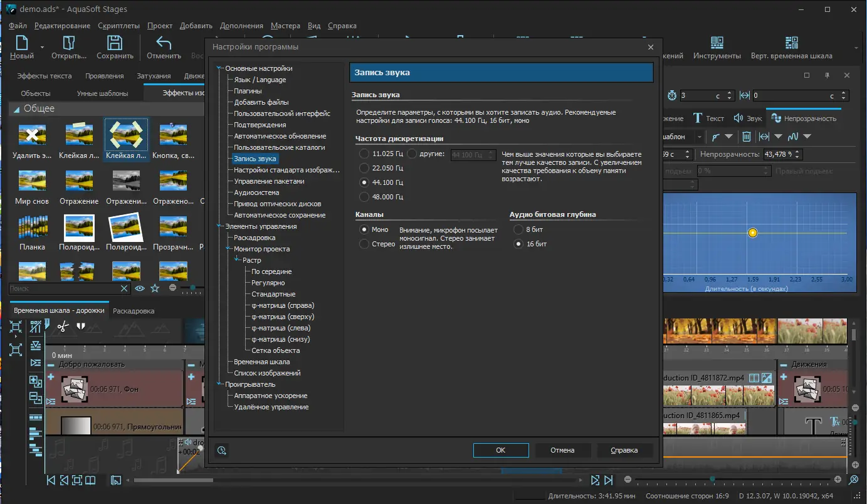Screen dimensions: 867x504
Task: Collapse the Монитор проекта tree node
Action: pyautogui.click(x=228, y=249)
